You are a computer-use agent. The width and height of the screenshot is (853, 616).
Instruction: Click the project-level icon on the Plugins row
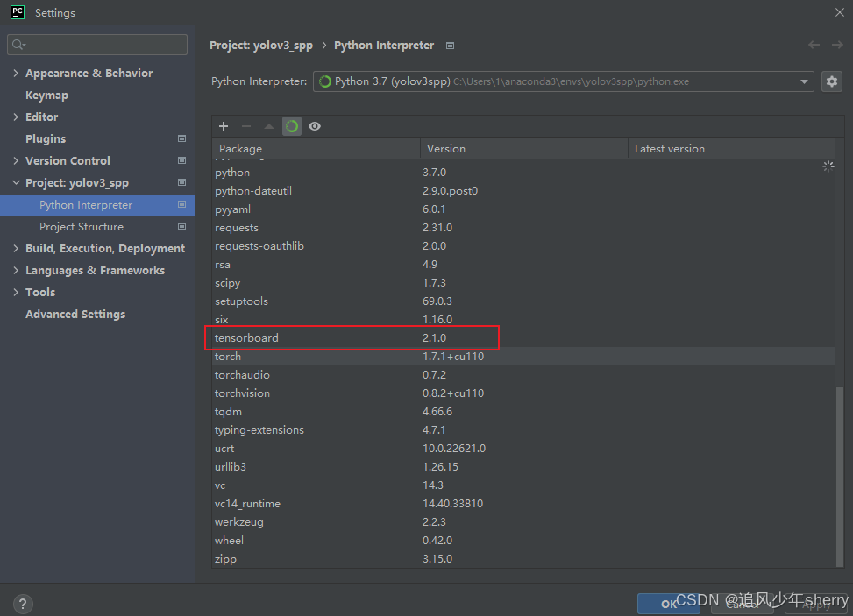(x=181, y=138)
